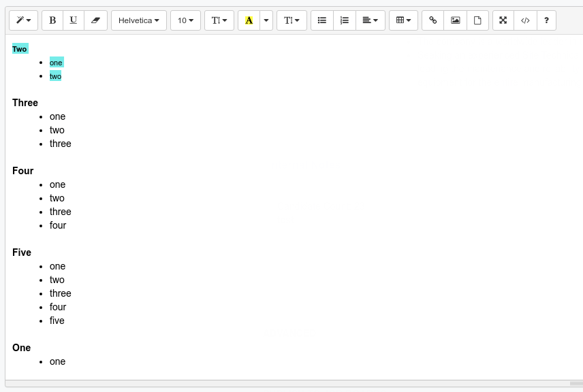Screen dimensions: 583x392
Task: Click bullet 'two' under Three
Action: click(57, 130)
